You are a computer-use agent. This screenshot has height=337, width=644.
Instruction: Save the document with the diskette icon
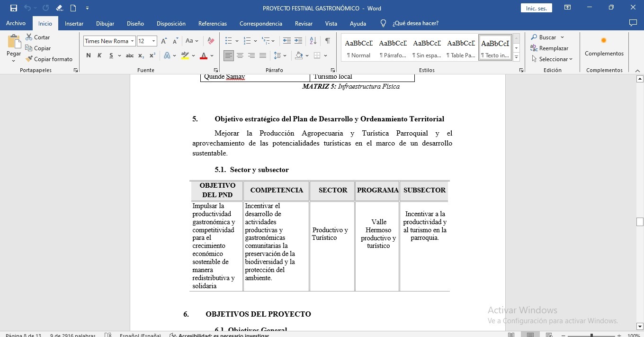(13, 8)
